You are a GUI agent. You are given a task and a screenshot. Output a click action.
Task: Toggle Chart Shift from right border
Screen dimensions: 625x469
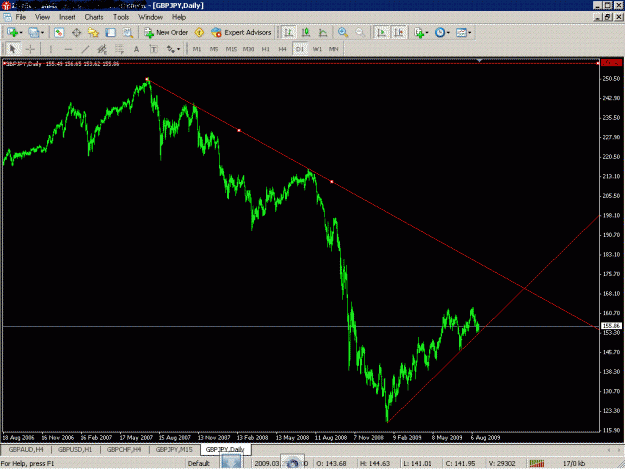pyautogui.click(x=399, y=32)
